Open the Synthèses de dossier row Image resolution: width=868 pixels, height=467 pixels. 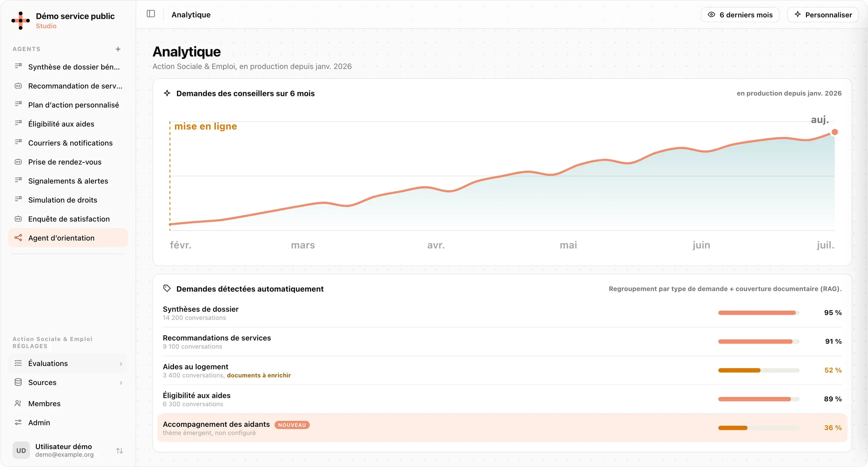(x=502, y=313)
